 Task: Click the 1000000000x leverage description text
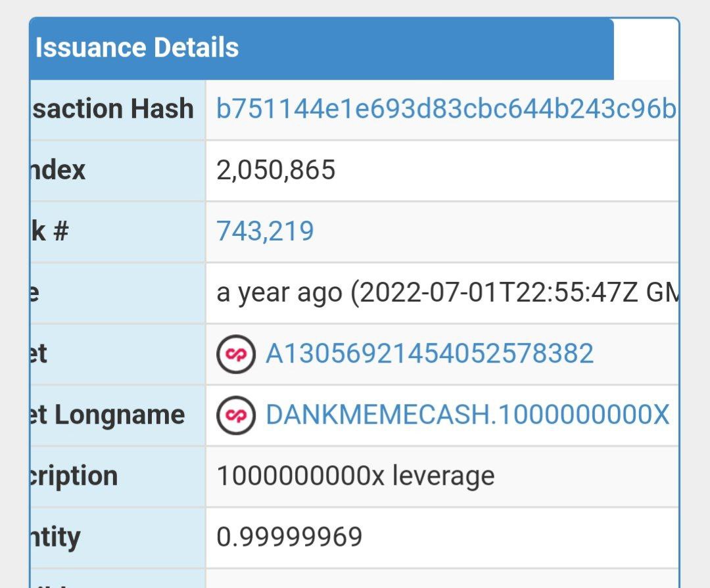click(355, 476)
